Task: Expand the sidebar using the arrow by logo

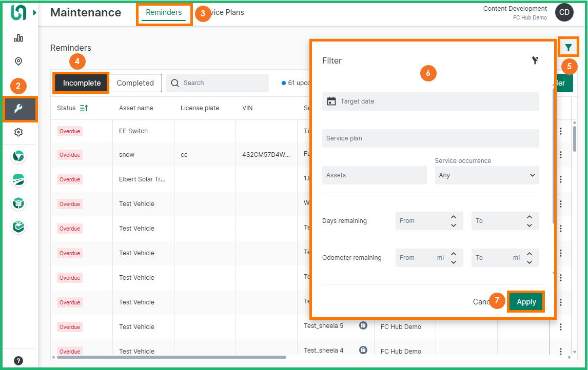Action: click(35, 12)
